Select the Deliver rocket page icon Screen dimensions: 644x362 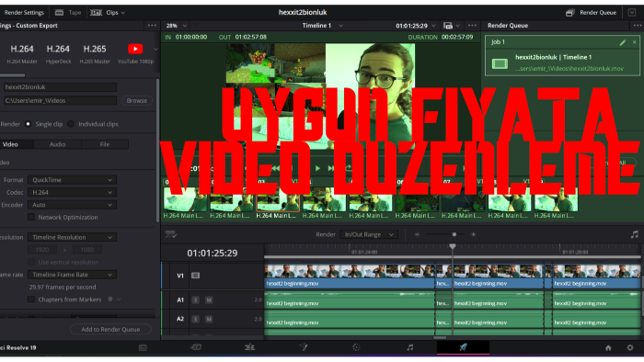[463, 347]
